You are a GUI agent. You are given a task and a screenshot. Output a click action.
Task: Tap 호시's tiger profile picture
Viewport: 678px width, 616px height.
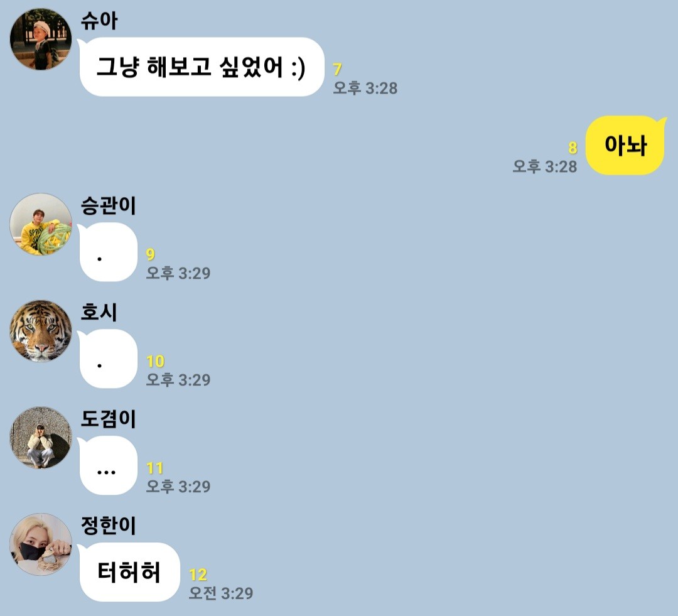[x=41, y=331]
